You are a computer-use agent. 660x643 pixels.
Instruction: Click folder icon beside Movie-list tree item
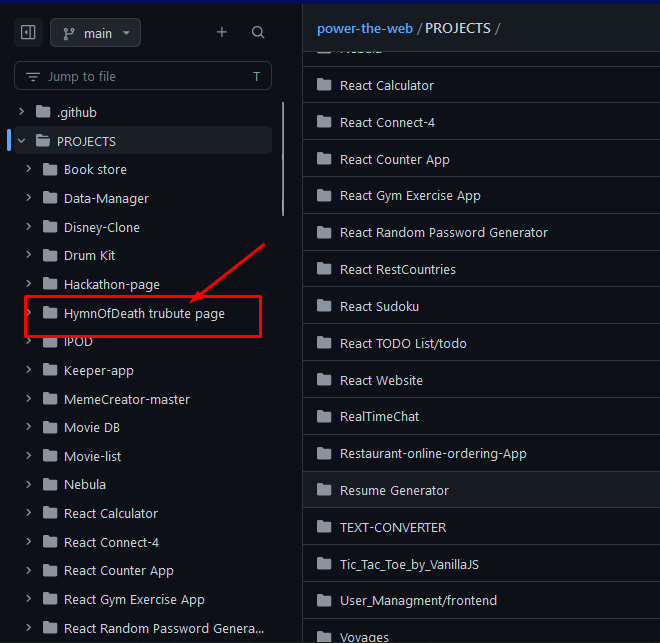click(50, 456)
